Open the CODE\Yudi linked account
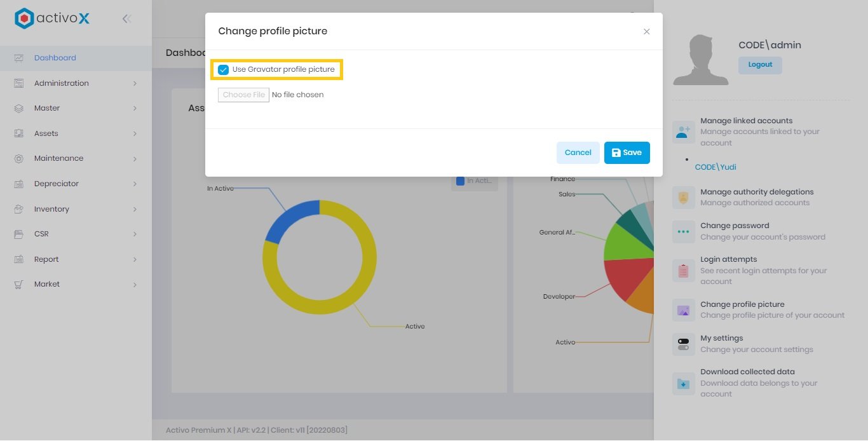Viewport: 868px width, 441px height. (x=715, y=167)
